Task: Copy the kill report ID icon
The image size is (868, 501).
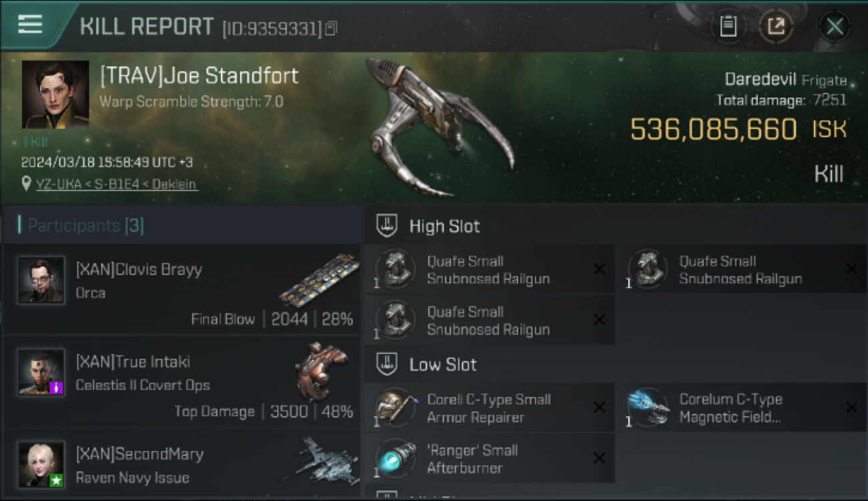Action: (x=332, y=28)
